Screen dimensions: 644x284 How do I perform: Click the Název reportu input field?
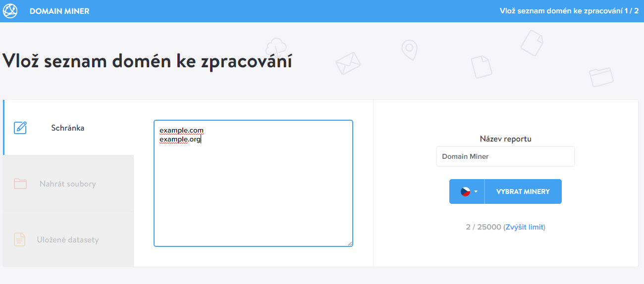(505, 156)
